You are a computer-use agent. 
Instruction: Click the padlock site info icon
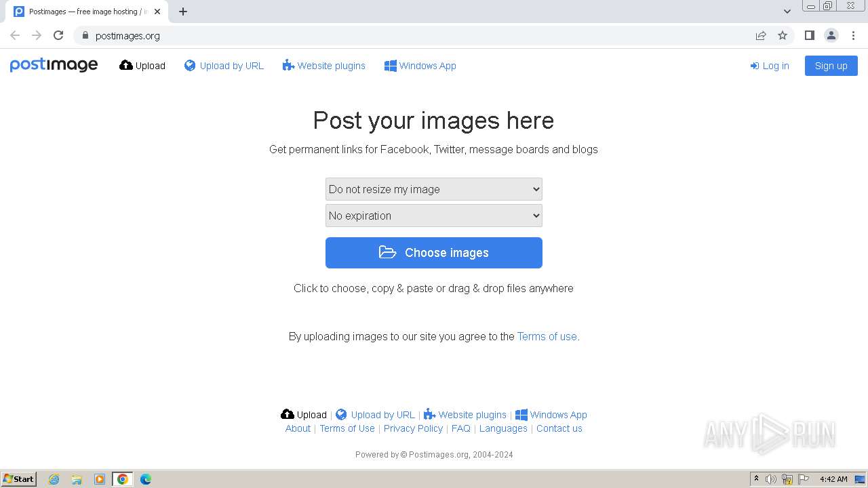(85, 35)
